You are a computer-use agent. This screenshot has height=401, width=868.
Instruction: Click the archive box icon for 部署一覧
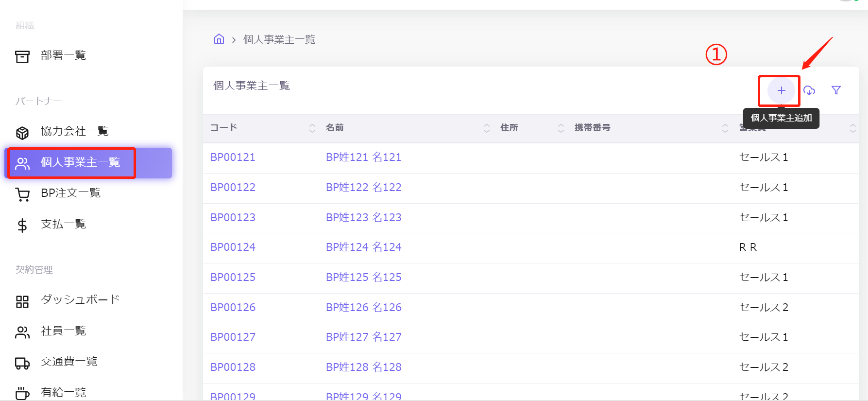coord(22,56)
